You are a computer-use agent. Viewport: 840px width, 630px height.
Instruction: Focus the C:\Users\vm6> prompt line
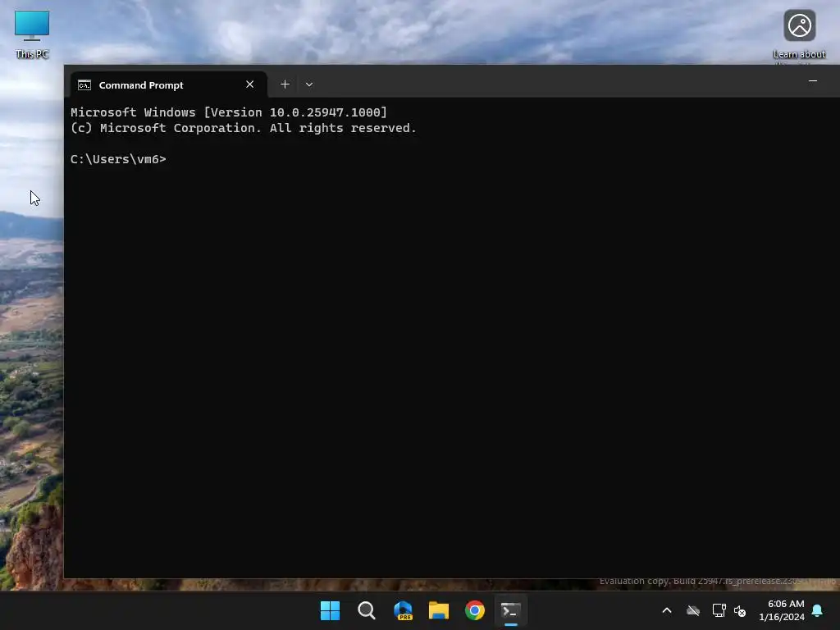pyautogui.click(x=118, y=159)
